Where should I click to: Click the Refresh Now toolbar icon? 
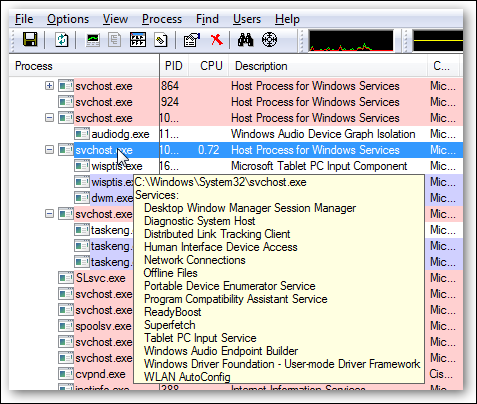pos(62,40)
